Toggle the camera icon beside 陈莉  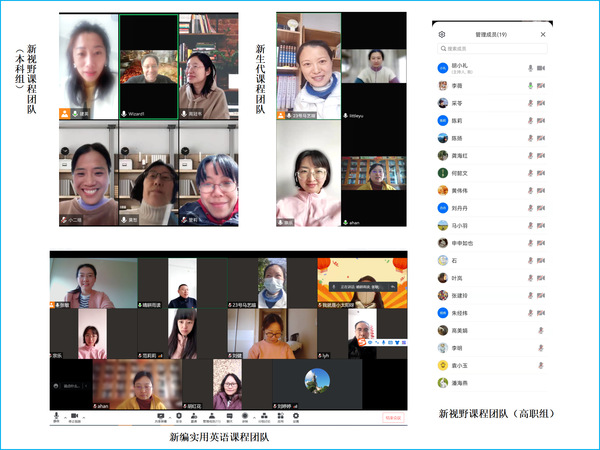click(541, 120)
